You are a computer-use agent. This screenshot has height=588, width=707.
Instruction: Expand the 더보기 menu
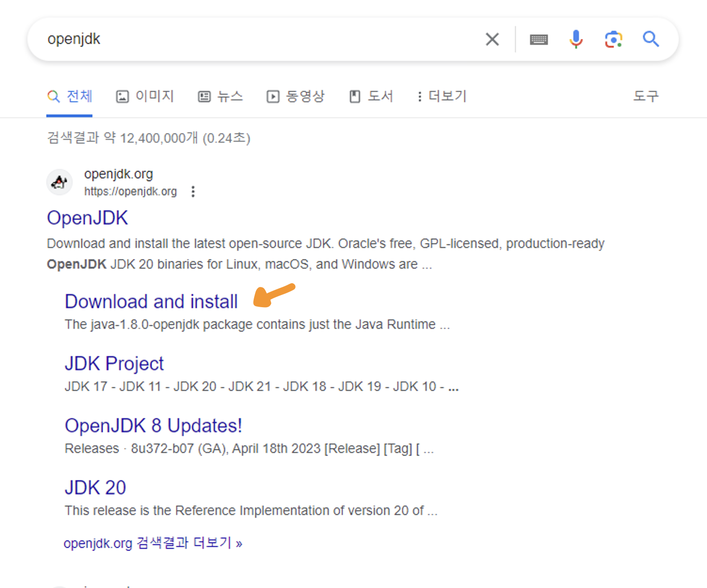442,96
